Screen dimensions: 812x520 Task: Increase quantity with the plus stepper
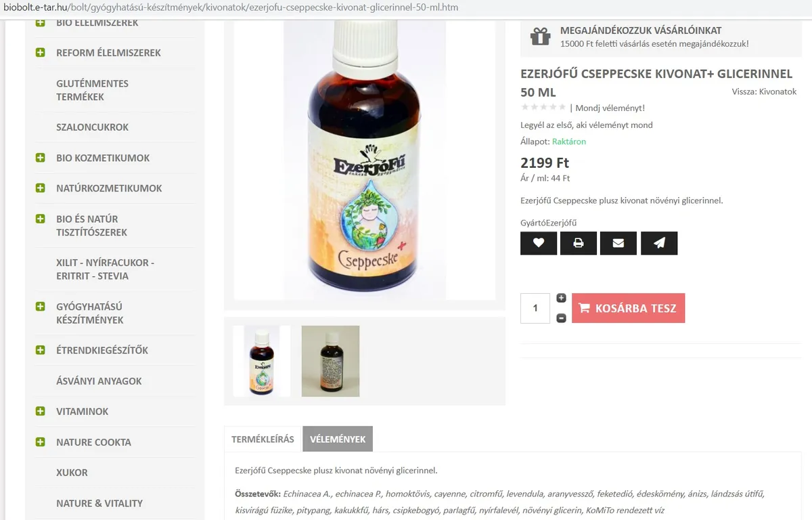point(561,298)
